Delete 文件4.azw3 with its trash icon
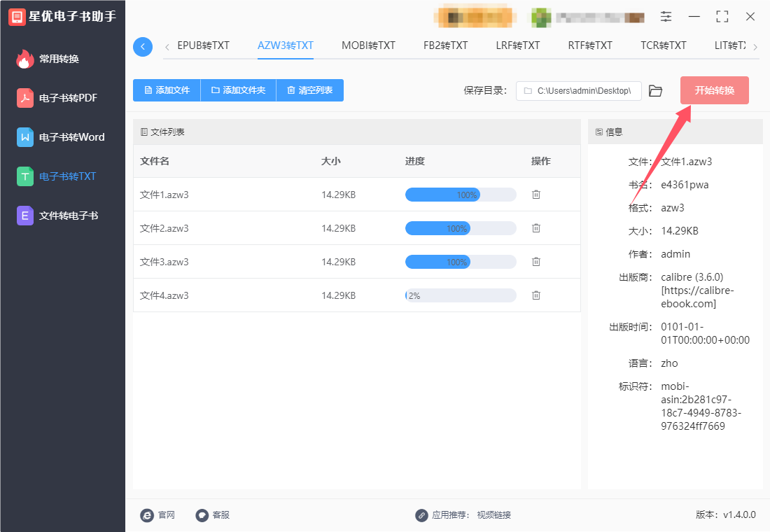The image size is (770, 532). pyautogui.click(x=535, y=295)
